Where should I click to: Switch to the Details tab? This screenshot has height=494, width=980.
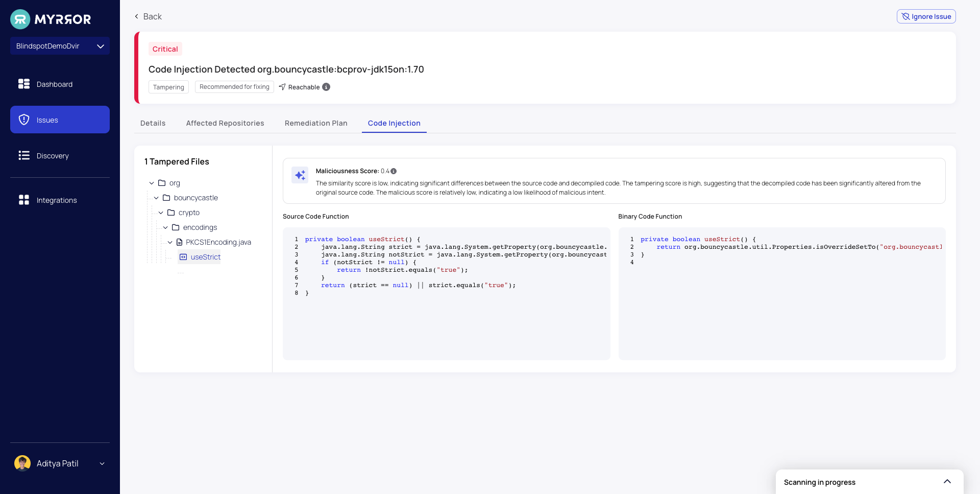[153, 123]
